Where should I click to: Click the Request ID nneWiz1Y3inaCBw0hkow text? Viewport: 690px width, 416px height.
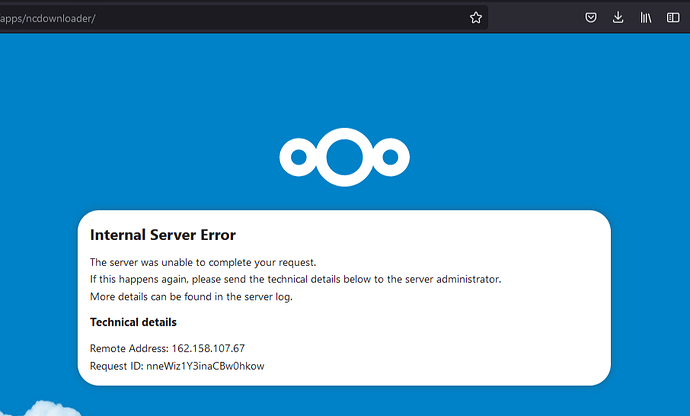177,366
